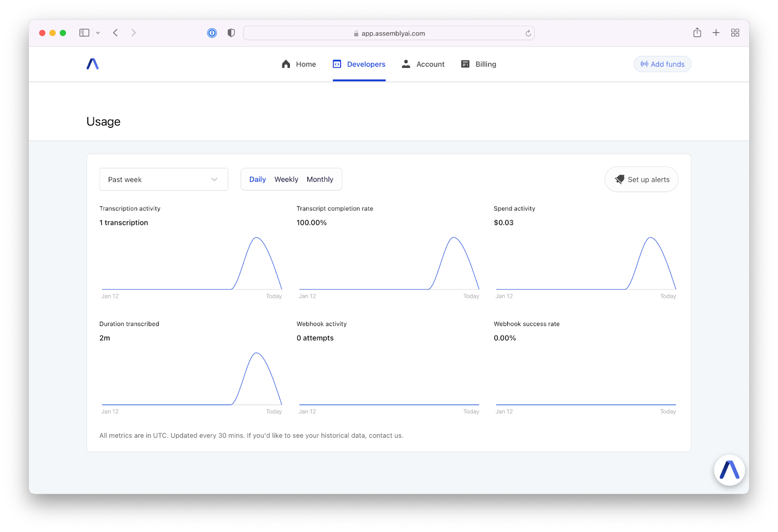Click the Developers code icon
Image resolution: width=778 pixels, height=532 pixels.
337,64
